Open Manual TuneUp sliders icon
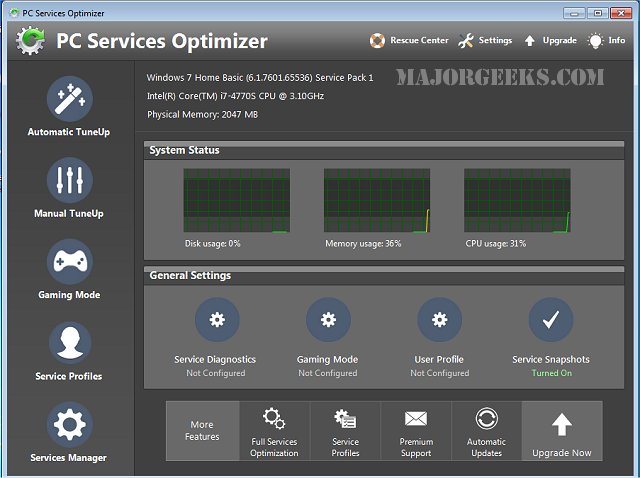The height and width of the screenshot is (478, 640). (70, 180)
